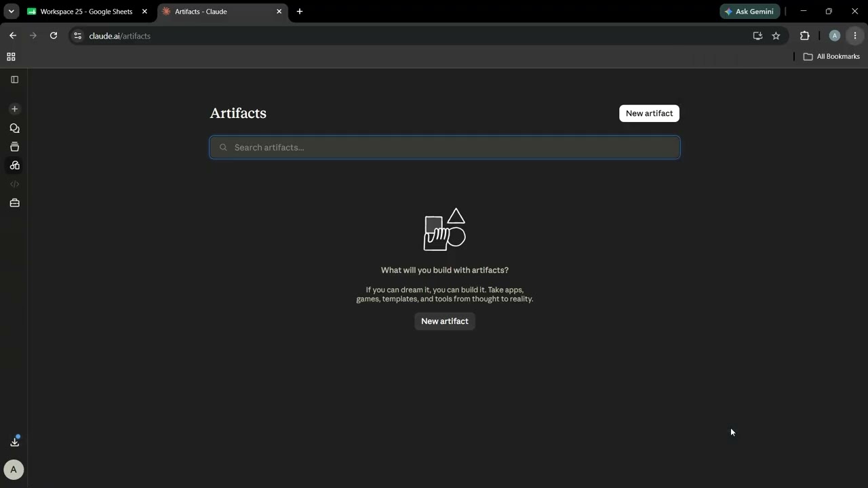Click the center New artifact button
This screenshot has height=488, width=868.
[x=445, y=321]
